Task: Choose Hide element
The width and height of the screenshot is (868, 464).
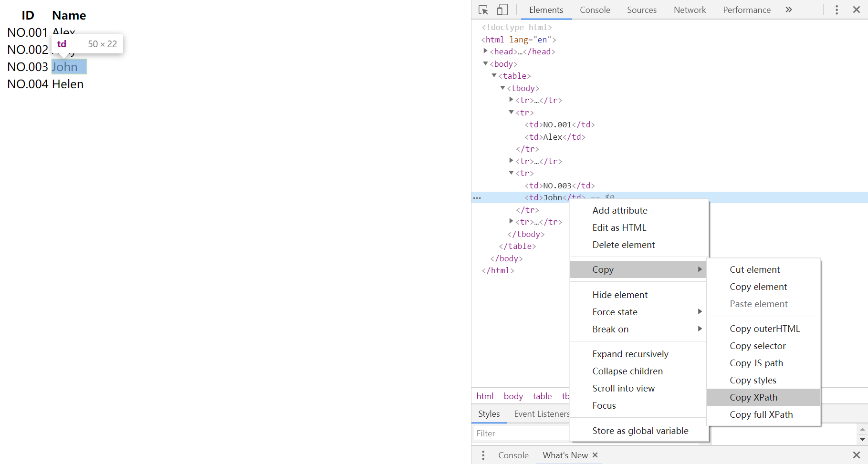Action: coord(638,295)
